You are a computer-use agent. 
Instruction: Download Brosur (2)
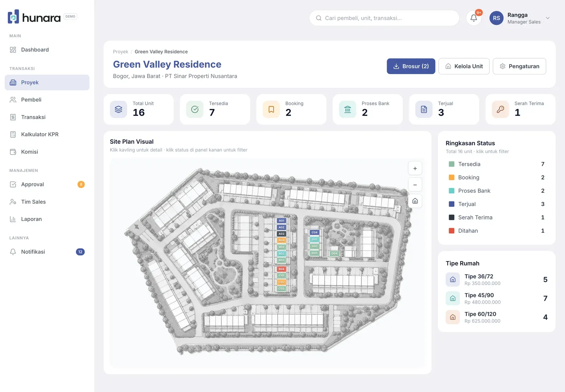point(411,66)
